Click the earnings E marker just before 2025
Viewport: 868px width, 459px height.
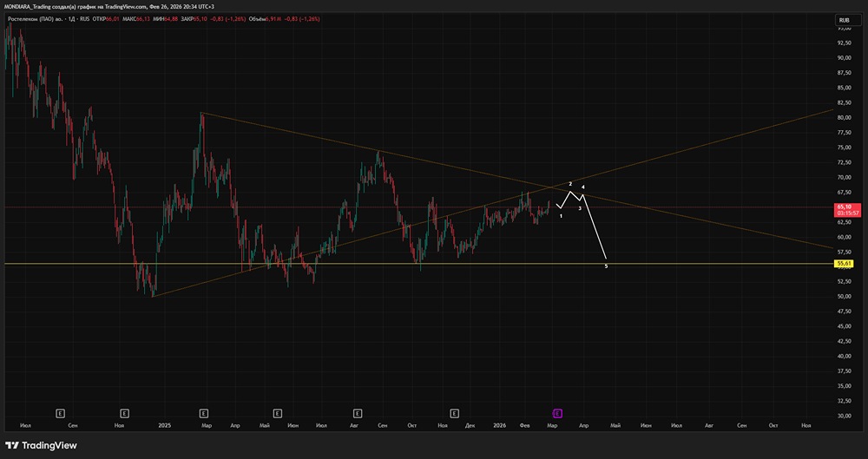[124, 414]
